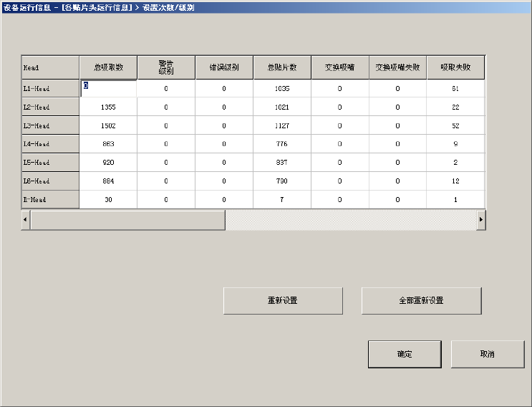
Task: Select the R-Head row header
Action: [x=50, y=200]
